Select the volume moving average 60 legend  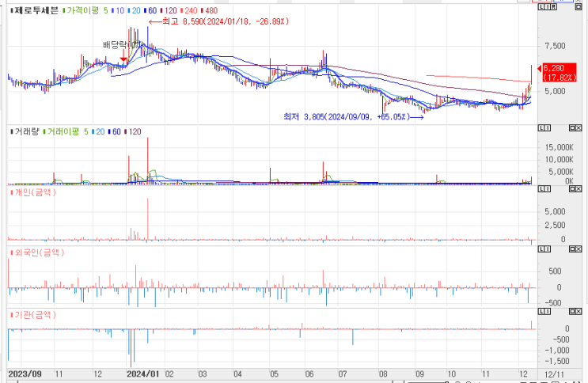pos(116,131)
